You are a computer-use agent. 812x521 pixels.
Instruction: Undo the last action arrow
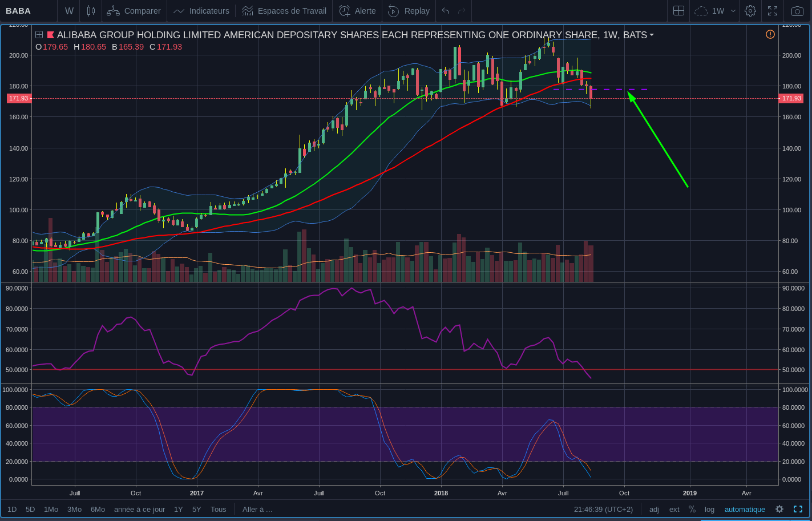click(446, 11)
